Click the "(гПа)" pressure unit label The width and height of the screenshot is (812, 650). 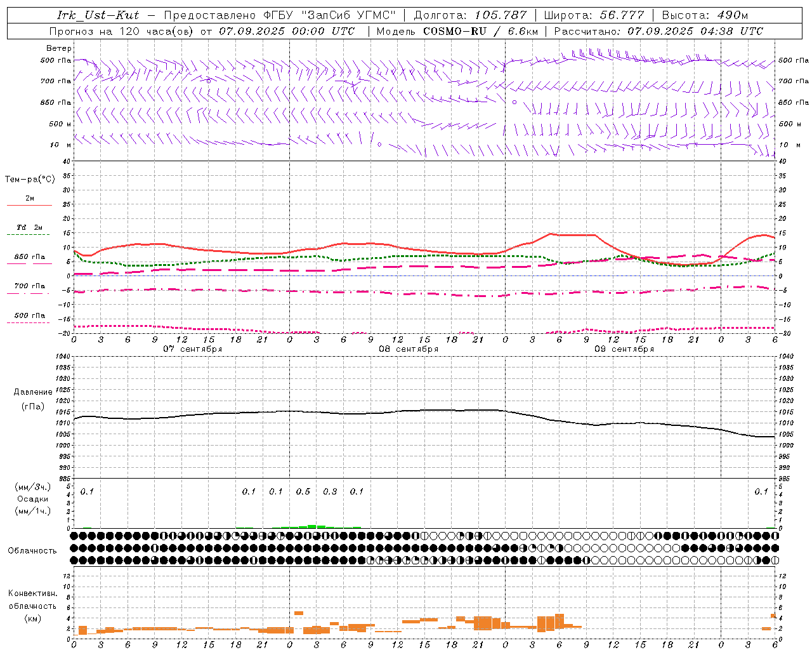tap(33, 406)
